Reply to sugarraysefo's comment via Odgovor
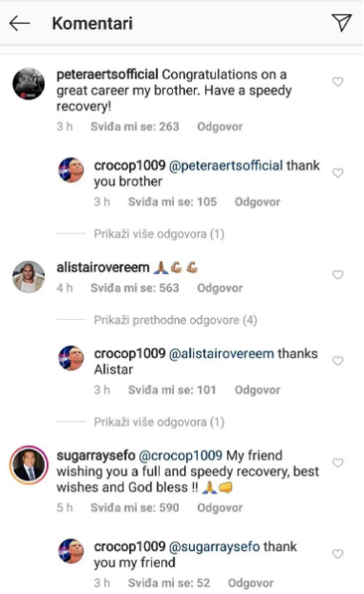Image resolution: width=364 pixels, height=594 pixels. (x=220, y=507)
